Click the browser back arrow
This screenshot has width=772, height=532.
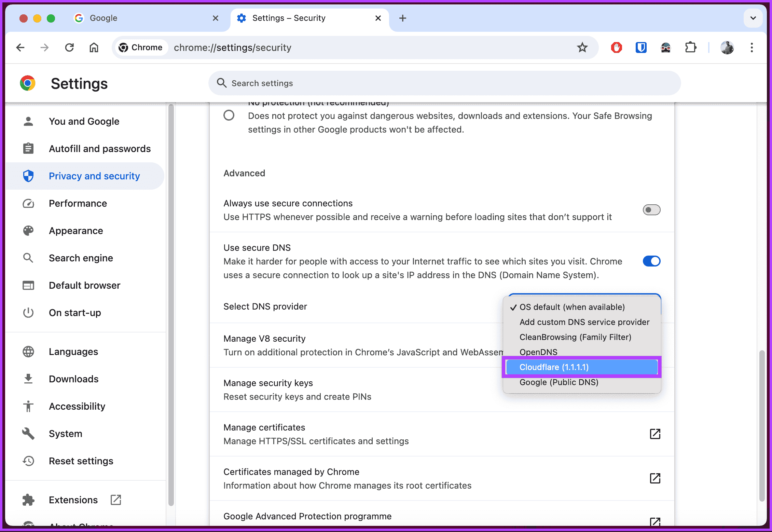tap(20, 47)
